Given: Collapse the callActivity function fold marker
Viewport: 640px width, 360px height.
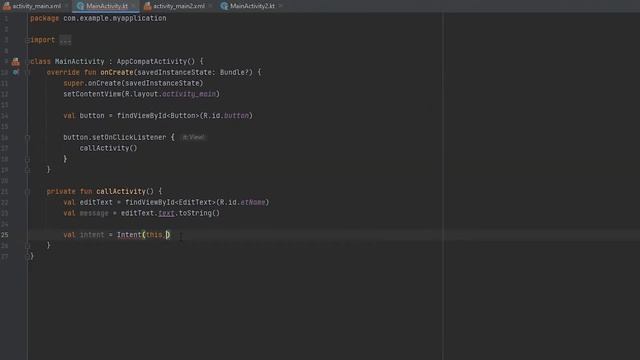Looking at the screenshot, I should pyautogui.click(x=27, y=191).
